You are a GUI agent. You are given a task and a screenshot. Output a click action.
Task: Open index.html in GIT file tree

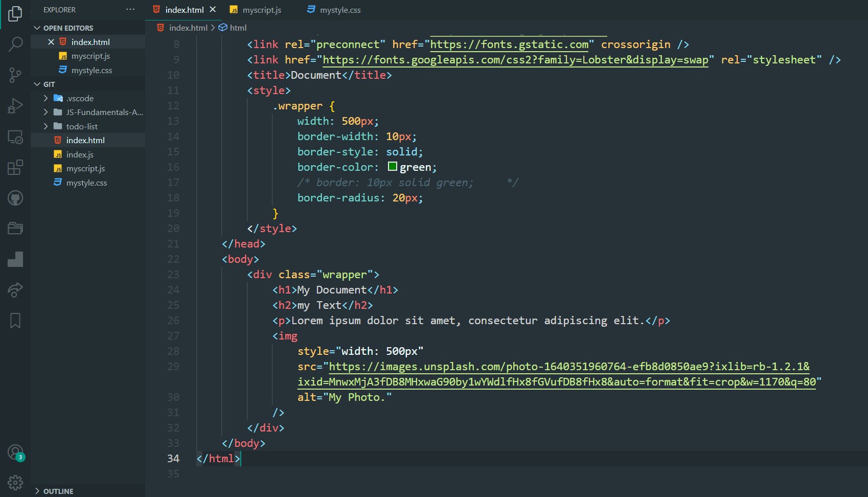(x=85, y=140)
